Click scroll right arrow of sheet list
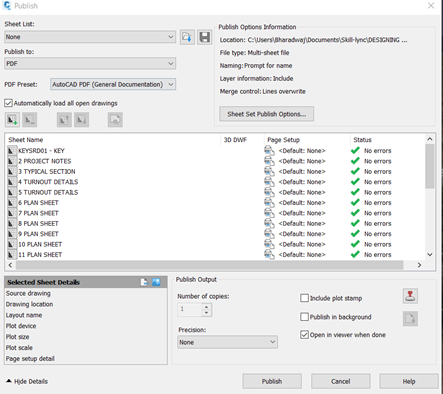 [419, 265]
